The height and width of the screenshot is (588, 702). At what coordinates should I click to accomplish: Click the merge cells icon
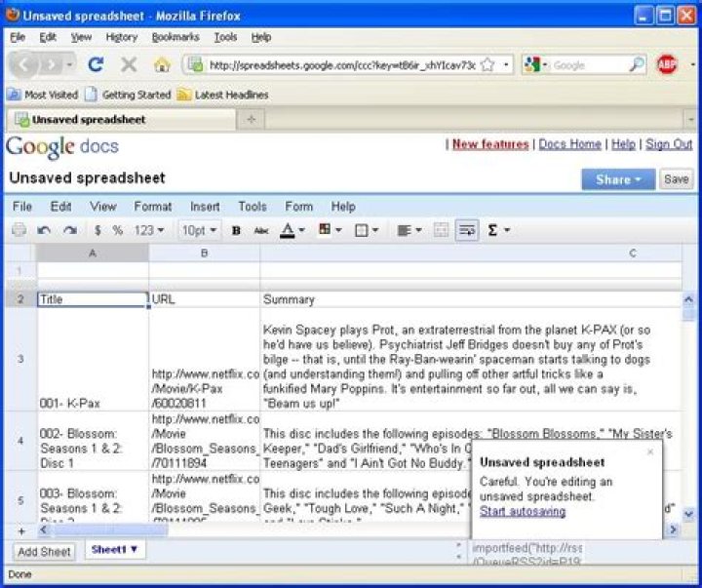pyautogui.click(x=441, y=230)
